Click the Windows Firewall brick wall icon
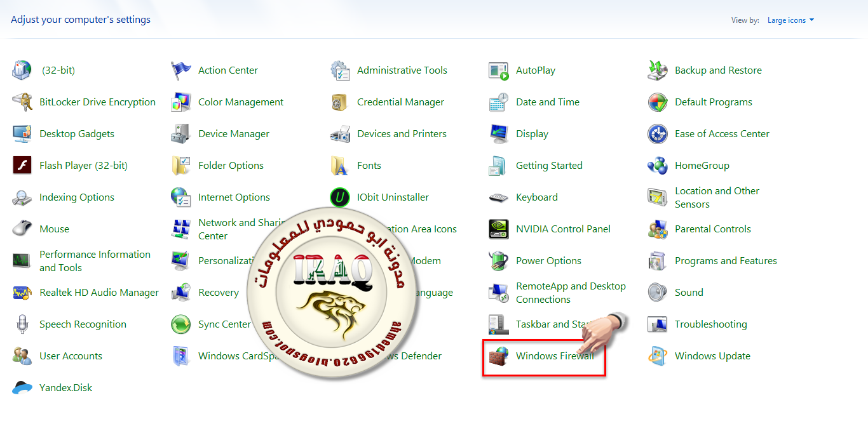 (499, 356)
